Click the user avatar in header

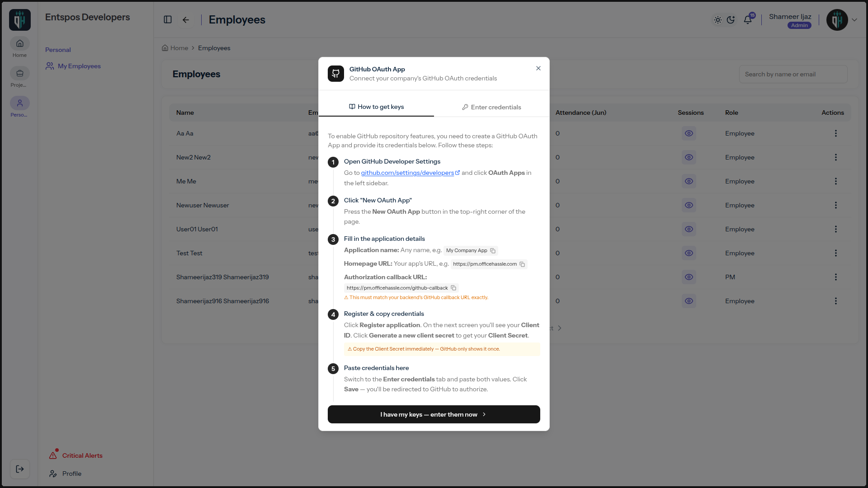[x=837, y=20]
